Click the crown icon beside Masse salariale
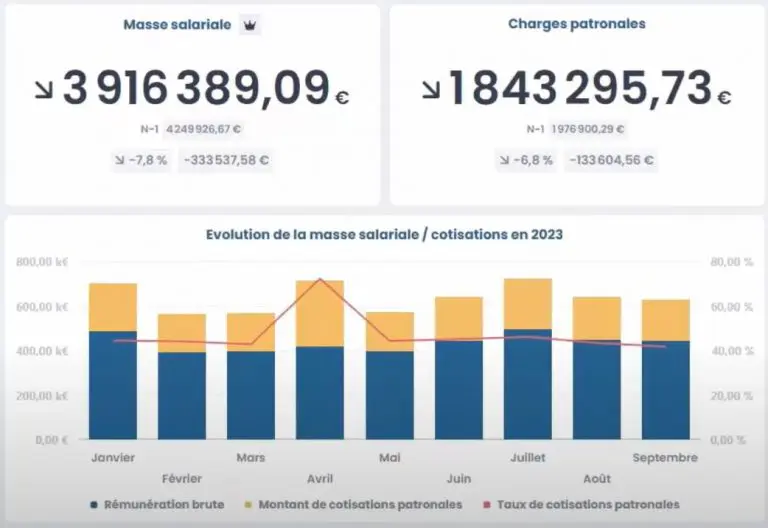 tap(249, 25)
